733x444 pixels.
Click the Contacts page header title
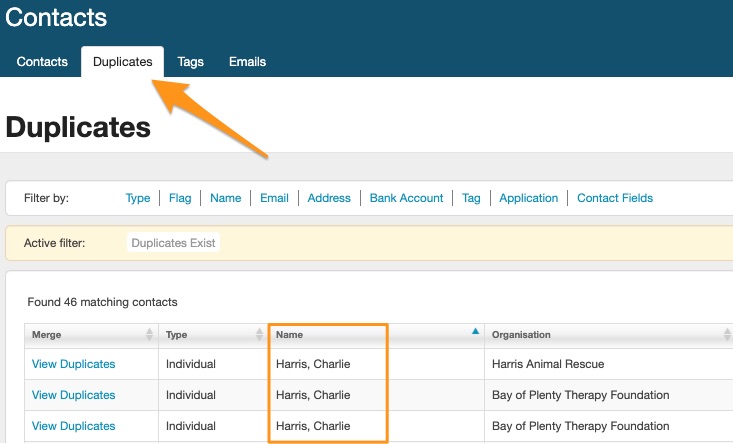56,17
